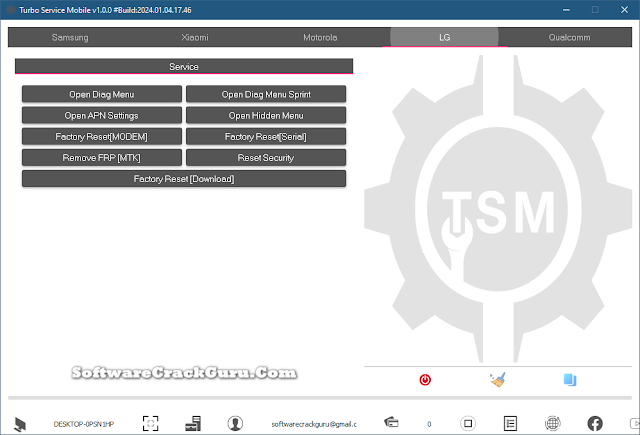
Task: Switch to the Samsung tab
Action: (x=70, y=38)
